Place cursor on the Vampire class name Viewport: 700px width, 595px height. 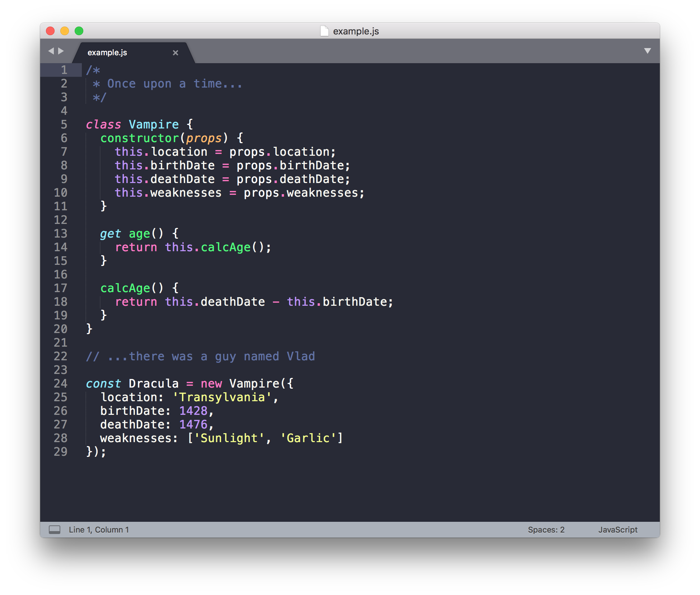coord(154,125)
